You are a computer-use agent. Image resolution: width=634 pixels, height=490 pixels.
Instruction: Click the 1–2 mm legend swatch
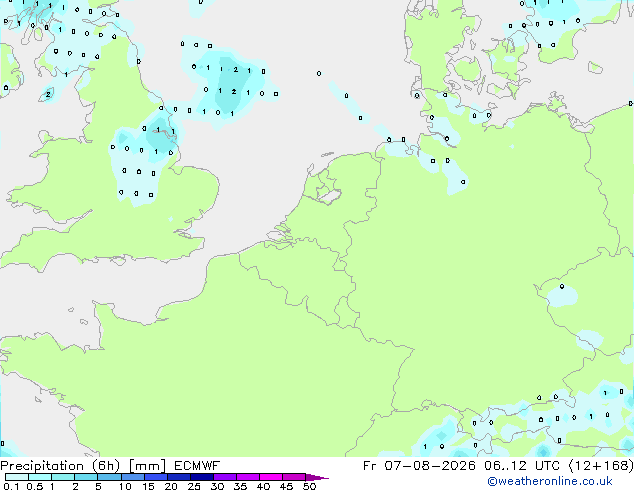pyautogui.click(x=63, y=477)
